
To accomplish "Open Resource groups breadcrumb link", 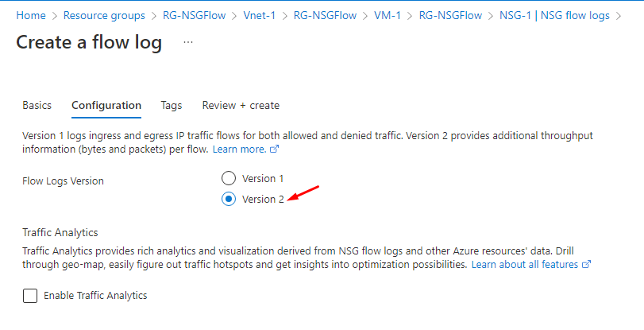I will pos(104,16).
